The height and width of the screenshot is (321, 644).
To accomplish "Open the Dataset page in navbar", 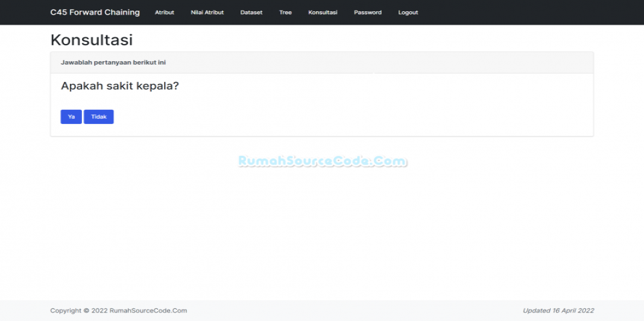I will (251, 13).
